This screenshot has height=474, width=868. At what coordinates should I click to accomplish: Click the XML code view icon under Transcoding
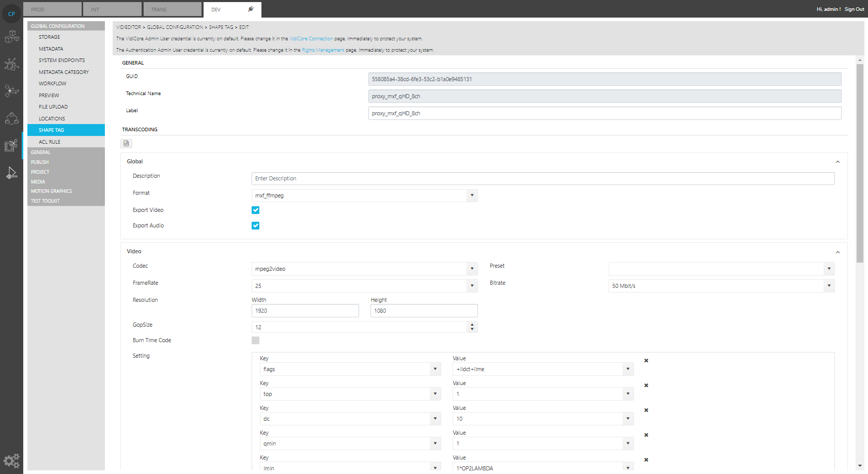126,143
